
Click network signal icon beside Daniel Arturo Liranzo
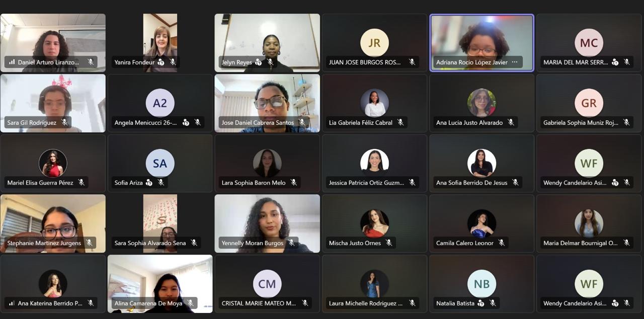[12, 62]
